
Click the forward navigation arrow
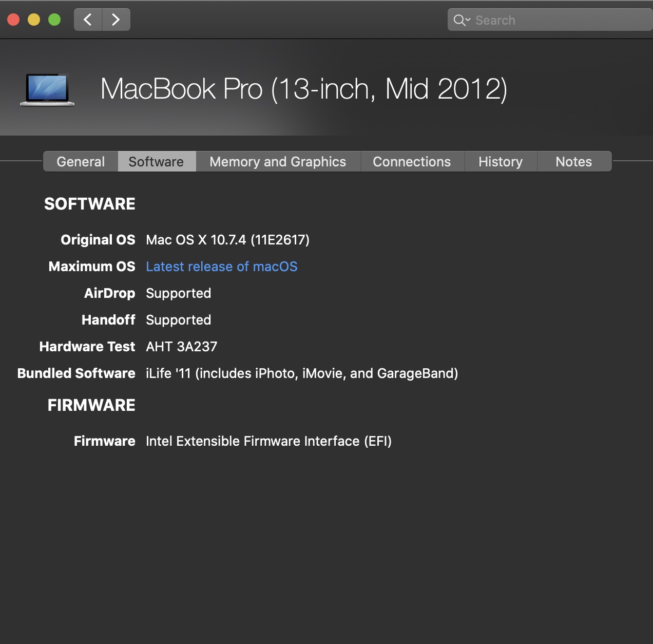point(116,20)
